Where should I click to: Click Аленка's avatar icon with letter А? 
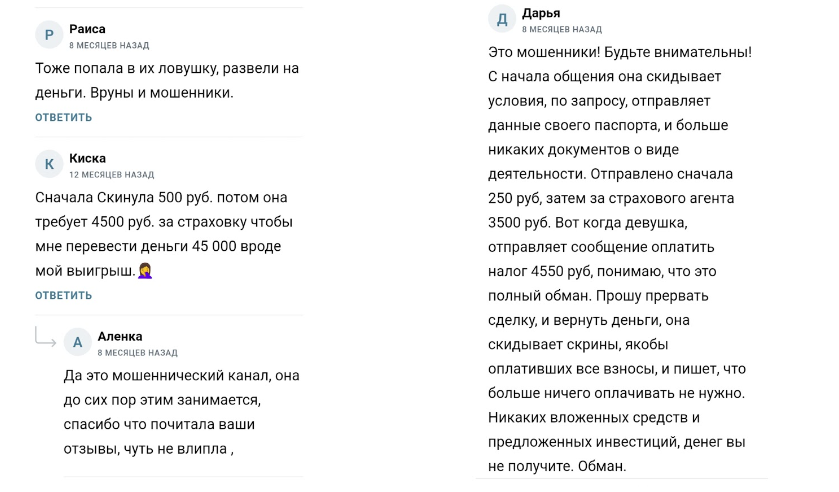(x=78, y=343)
